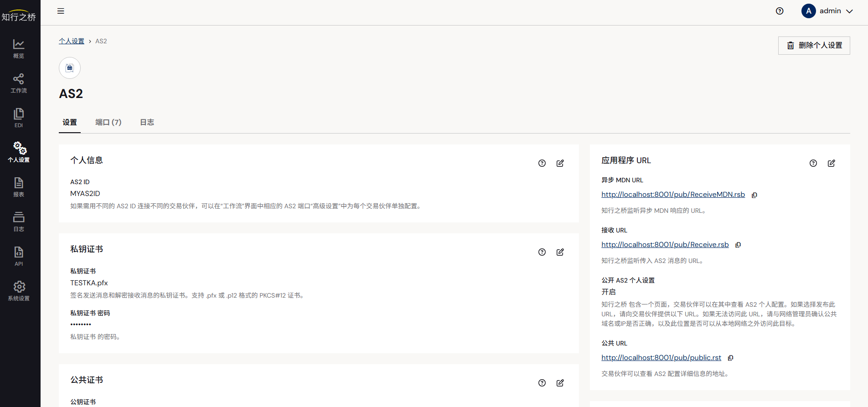Copy the ReceiveMDN.rsb URL
Image resolution: width=868 pixels, height=407 pixels.
click(x=754, y=195)
